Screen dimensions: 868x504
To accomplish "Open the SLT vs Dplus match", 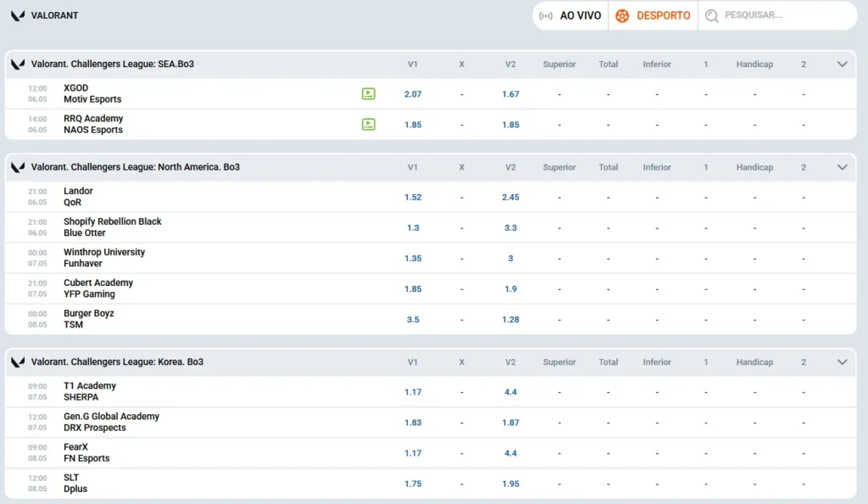I will [75, 483].
